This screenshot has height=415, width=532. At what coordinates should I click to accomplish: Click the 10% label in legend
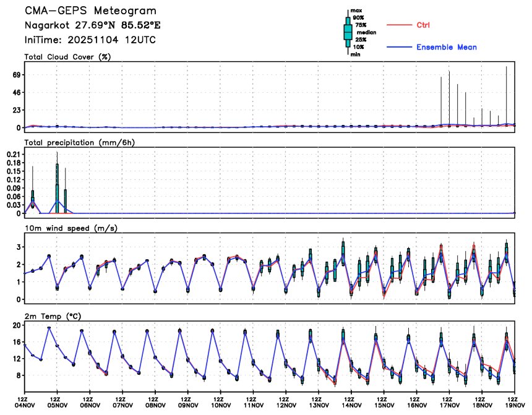358,47
